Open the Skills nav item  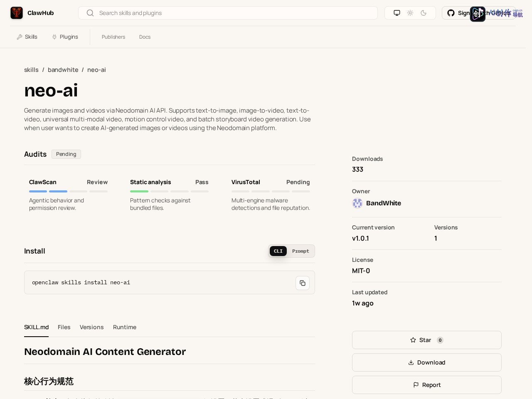[27, 37]
